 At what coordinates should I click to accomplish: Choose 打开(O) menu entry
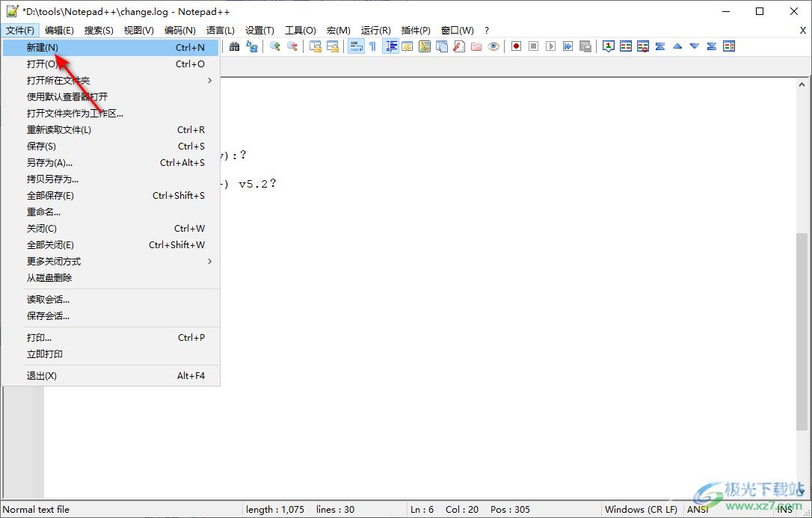[111, 64]
